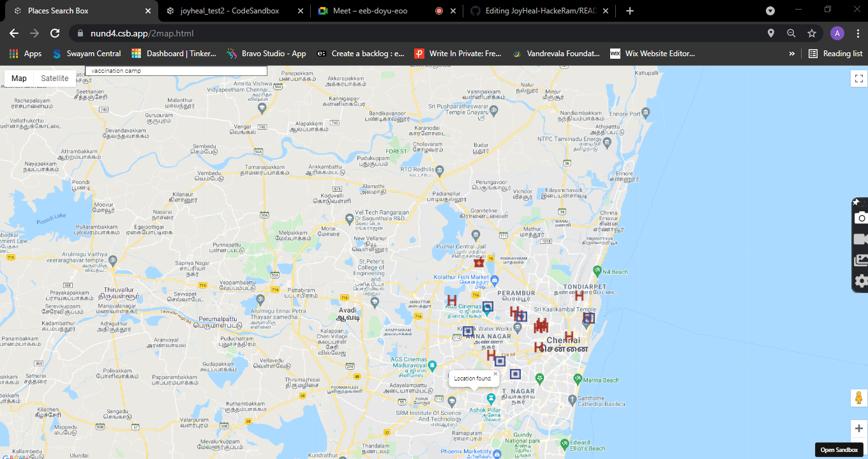Toggle fullscreen map view

point(858,79)
